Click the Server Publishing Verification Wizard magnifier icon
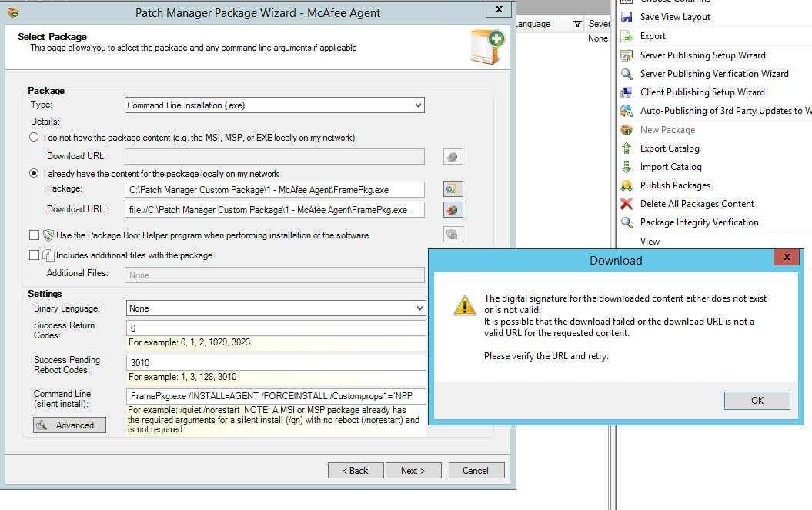Viewport: 812px width, 510px height. pos(627,74)
